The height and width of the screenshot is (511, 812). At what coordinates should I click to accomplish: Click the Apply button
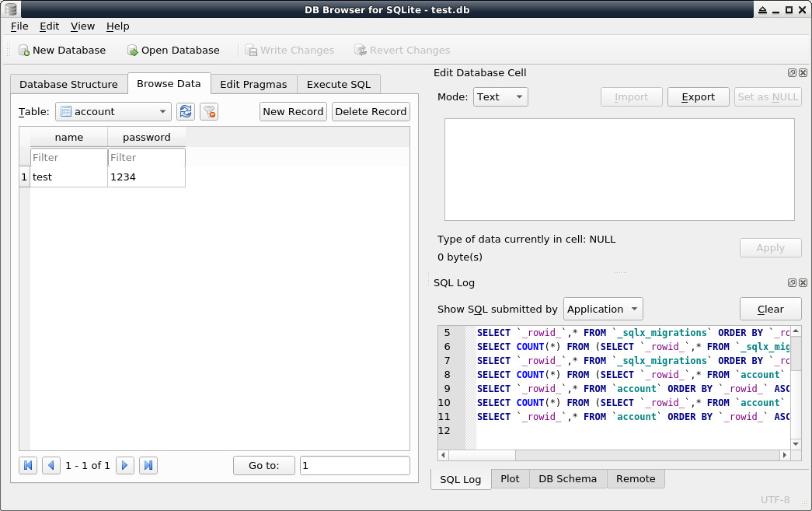[x=771, y=248]
